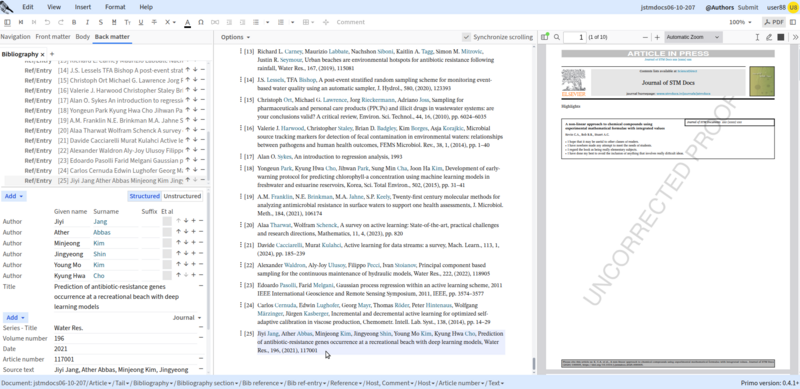Open the Edit menu

(28, 7)
